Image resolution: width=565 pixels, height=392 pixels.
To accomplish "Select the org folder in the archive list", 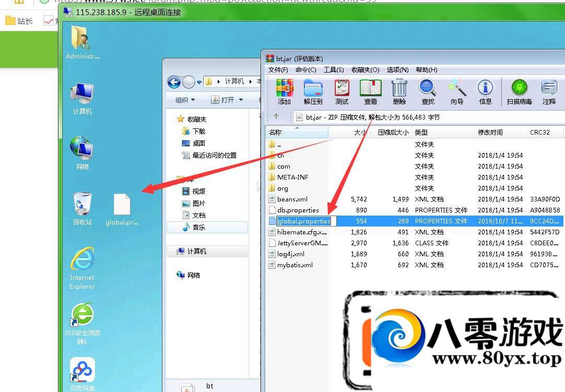I will [415, 188].
